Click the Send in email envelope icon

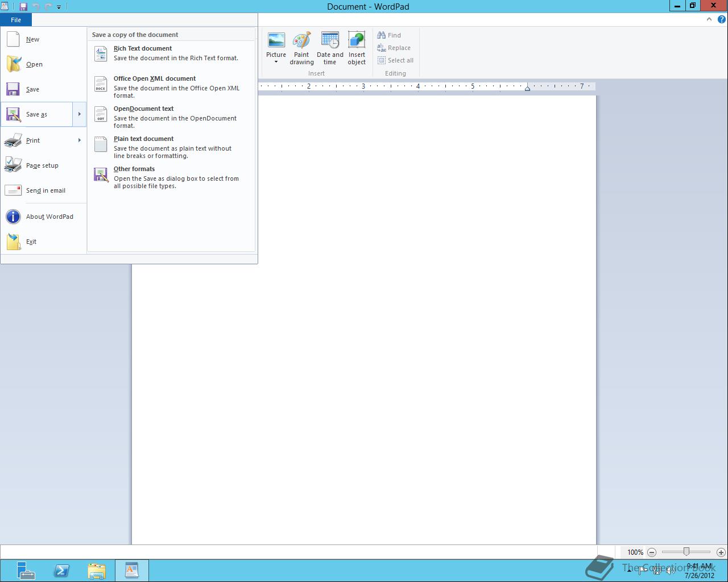click(13, 190)
